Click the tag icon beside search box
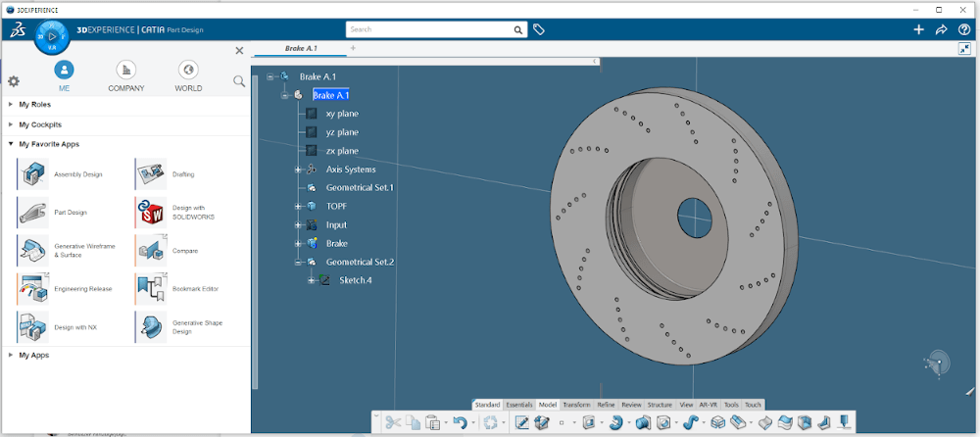This screenshot has width=980, height=437. (x=539, y=29)
